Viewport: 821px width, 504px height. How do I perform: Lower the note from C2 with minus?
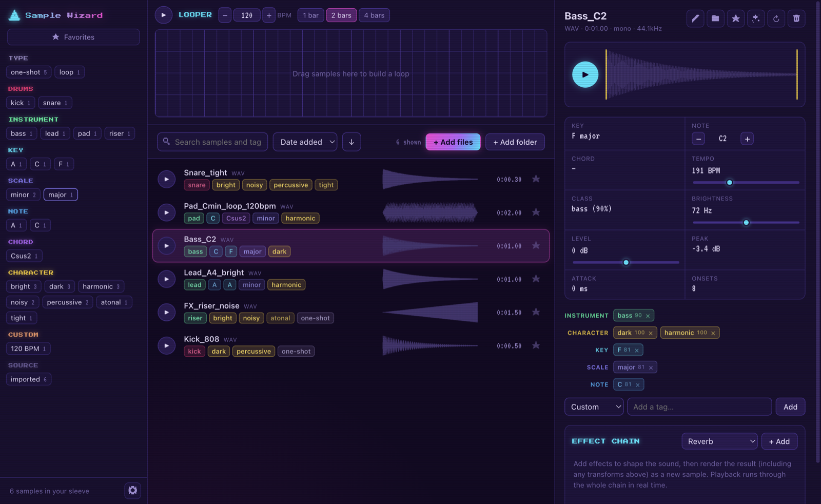698,139
